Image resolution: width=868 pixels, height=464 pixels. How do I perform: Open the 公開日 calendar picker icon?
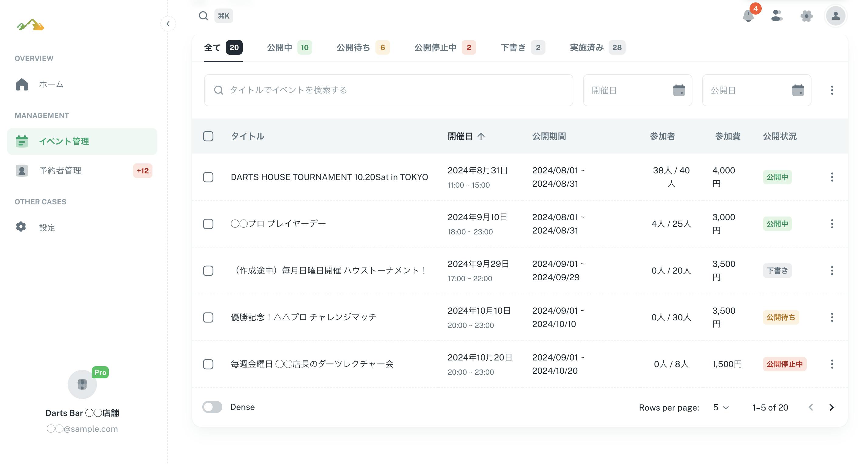point(798,90)
